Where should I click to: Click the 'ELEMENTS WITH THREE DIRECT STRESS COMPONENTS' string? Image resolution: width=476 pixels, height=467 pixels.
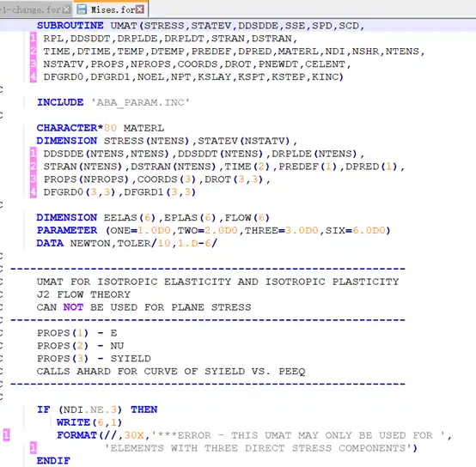click(258, 448)
